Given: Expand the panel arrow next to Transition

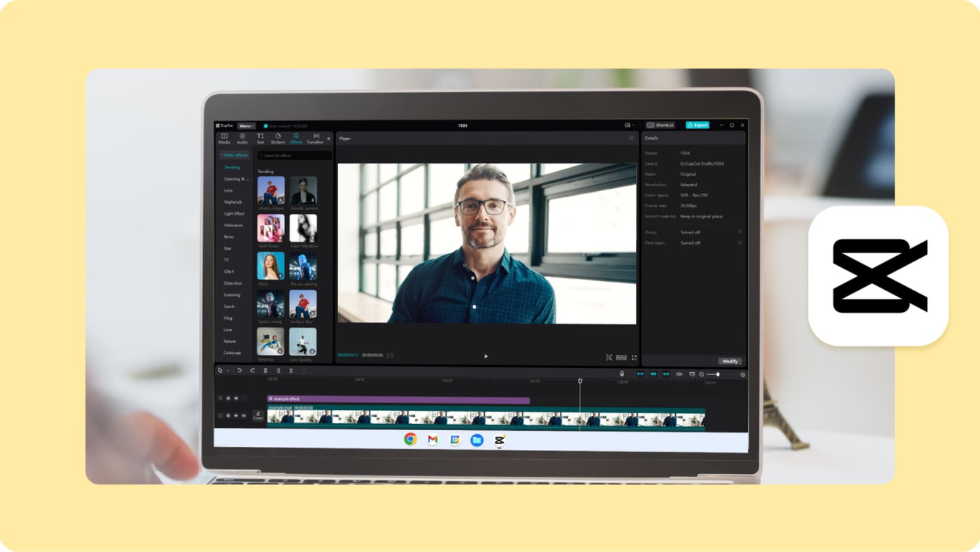Looking at the screenshot, I should point(329,137).
